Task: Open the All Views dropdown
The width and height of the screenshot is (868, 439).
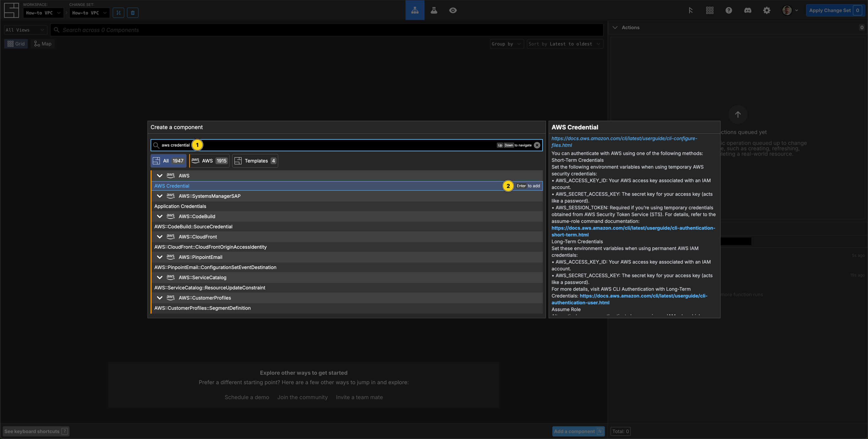Action: [25, 30]
